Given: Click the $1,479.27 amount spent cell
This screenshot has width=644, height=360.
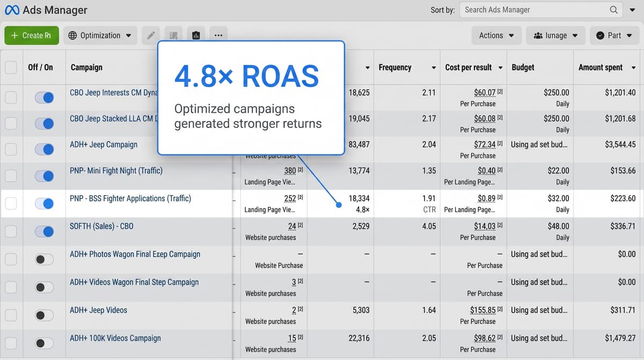Looking at the screenshot, I should point(620,338).
